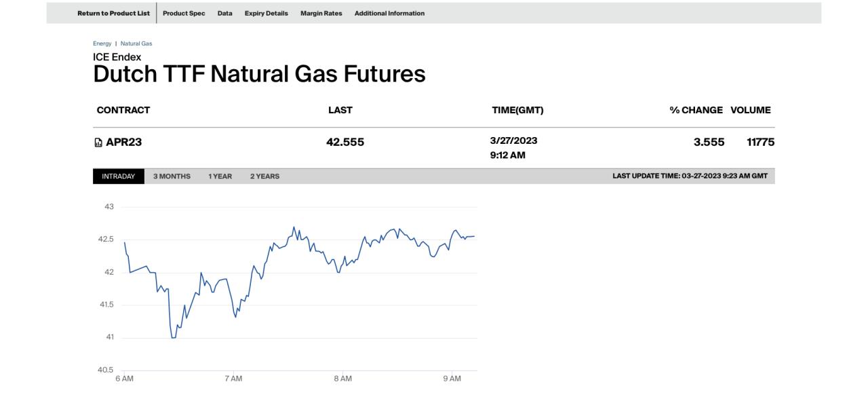
Task: Switch chart to 2 YEARS
Action: click(264, 176)
